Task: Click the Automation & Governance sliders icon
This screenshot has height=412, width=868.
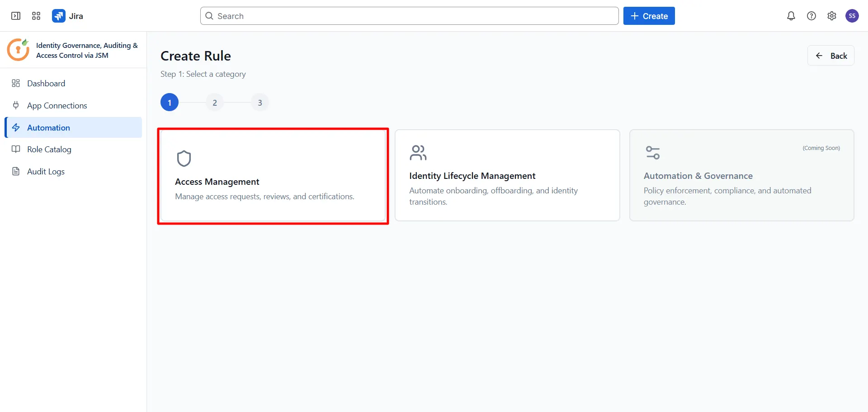Action: (x=652, y=153)
